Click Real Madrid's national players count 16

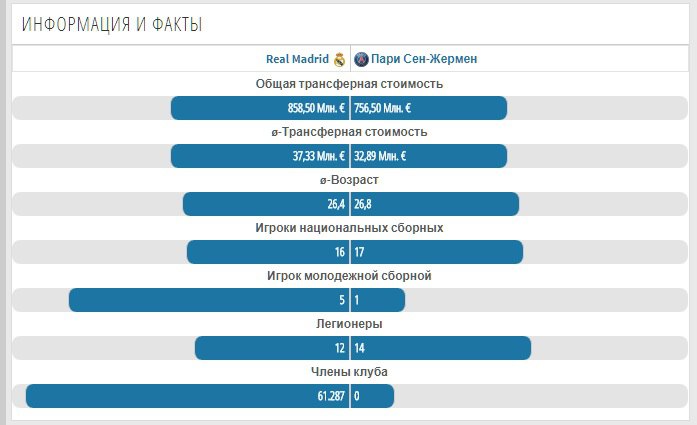coord(339,252)
